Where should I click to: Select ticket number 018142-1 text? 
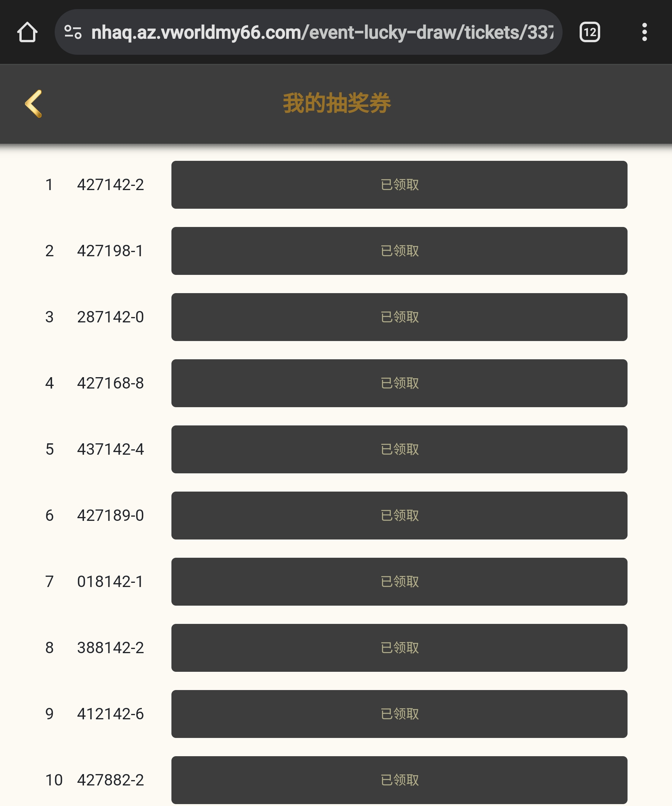110,582
